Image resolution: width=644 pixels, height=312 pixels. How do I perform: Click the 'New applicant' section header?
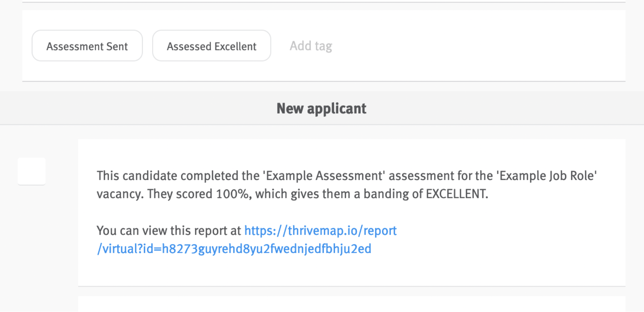[x=321, y=108]
